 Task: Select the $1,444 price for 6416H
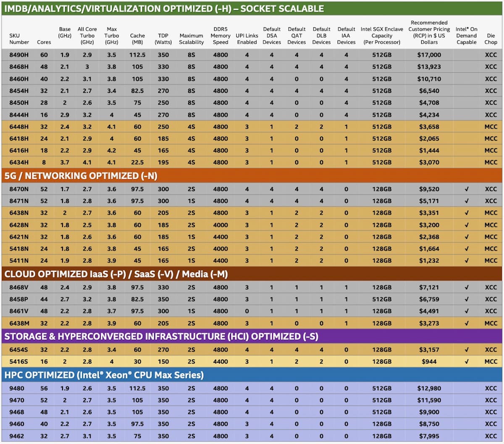pos(429,150)
